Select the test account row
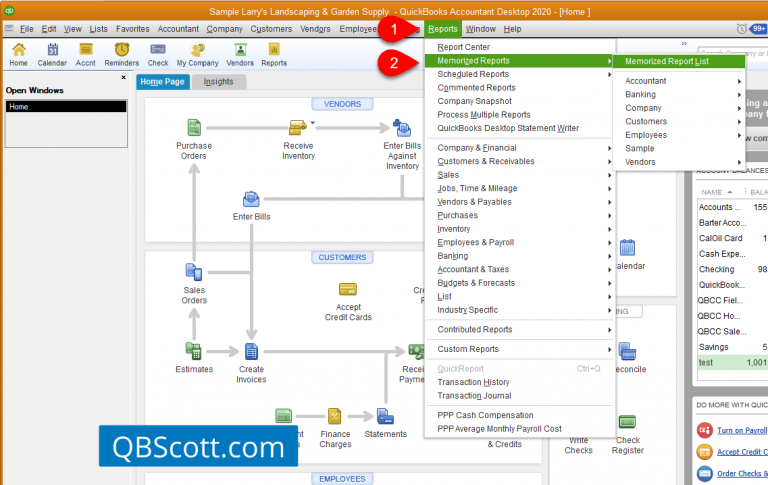The image size is (768, 485). [733, 363]
